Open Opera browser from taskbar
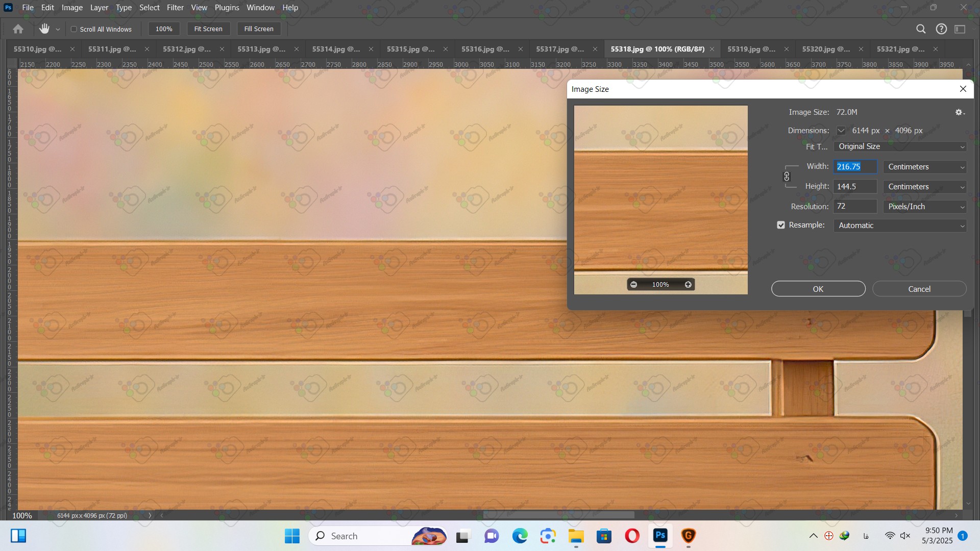This screenshot has height=551, width=980. (632, 536)
